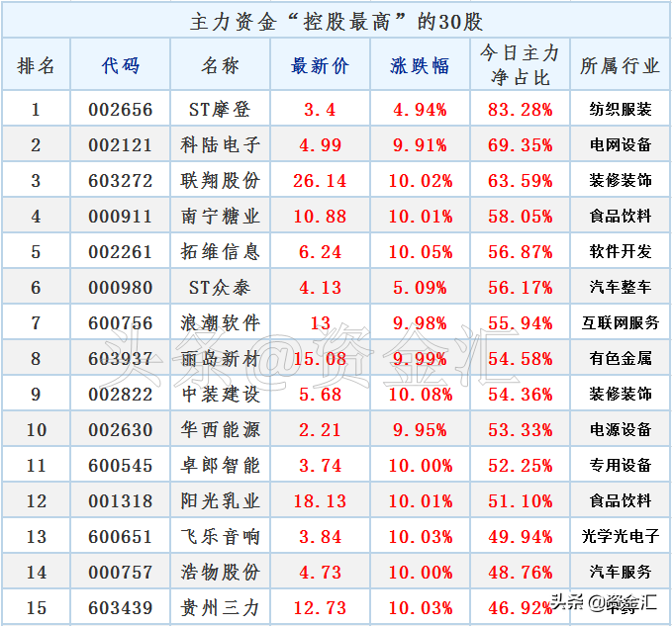672x626 pixels.
Task: Click the 软件开发 industry cell
Action: pos(621,251)
